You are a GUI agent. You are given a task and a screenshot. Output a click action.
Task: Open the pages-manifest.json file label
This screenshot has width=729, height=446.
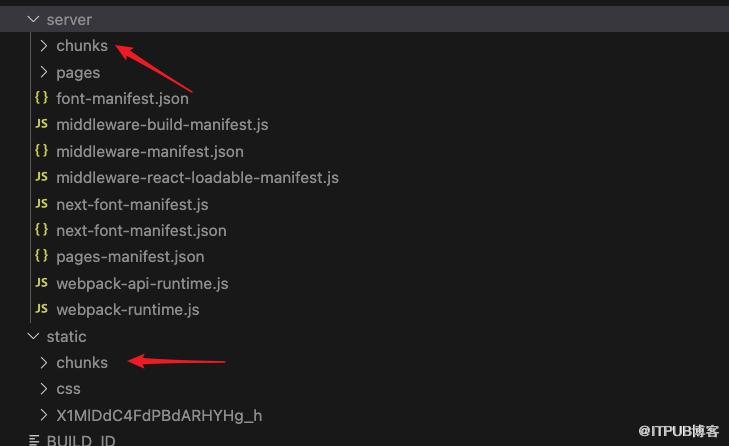click(x=130, y=257)
